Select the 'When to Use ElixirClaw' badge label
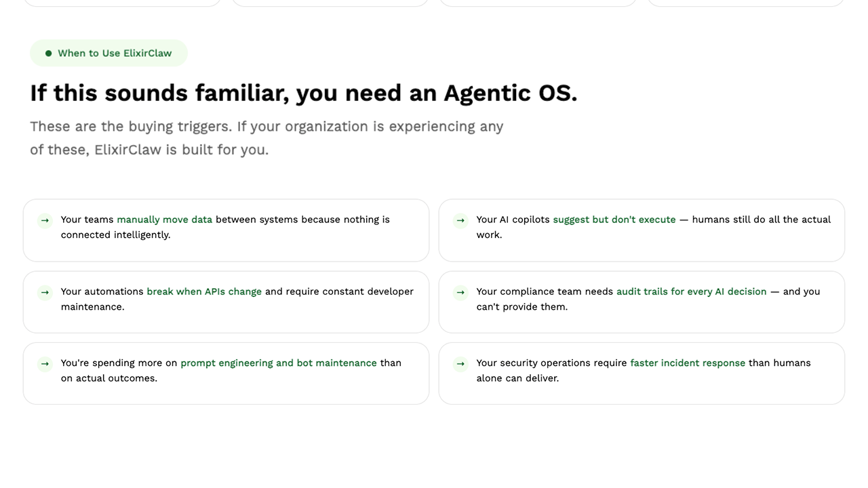The image size is (868, 488). click(115, 53)
